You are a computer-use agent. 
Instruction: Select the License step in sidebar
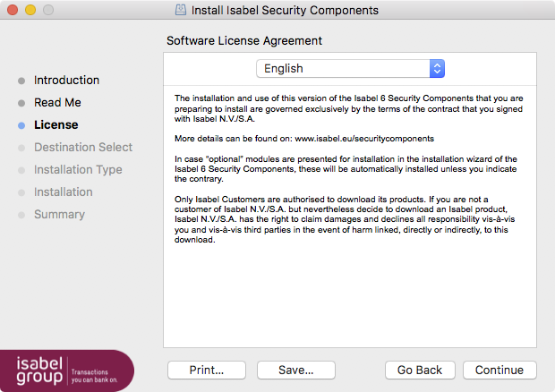pyautogui.click(x=55, y=125)
